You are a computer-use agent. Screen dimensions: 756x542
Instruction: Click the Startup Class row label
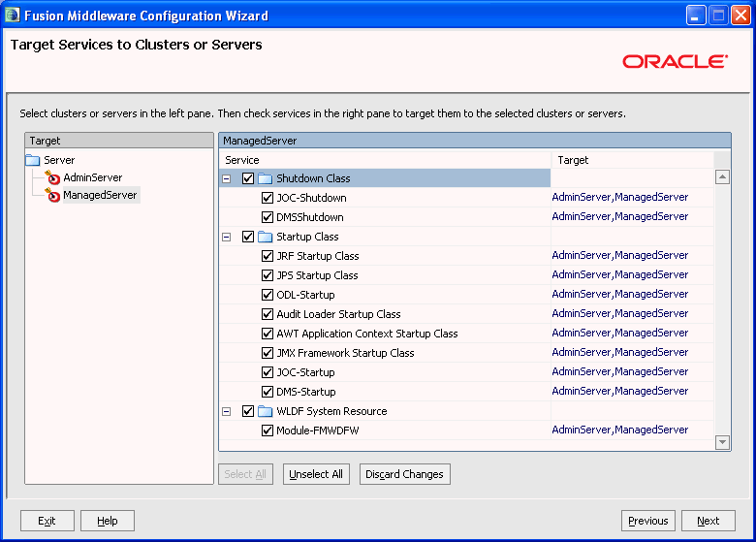pyautogui.click(x=307, y=237)
